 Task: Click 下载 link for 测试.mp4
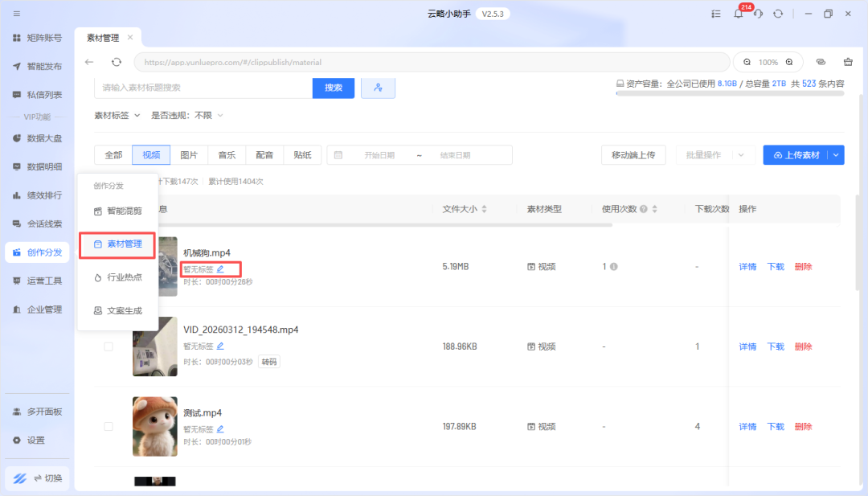775,427
